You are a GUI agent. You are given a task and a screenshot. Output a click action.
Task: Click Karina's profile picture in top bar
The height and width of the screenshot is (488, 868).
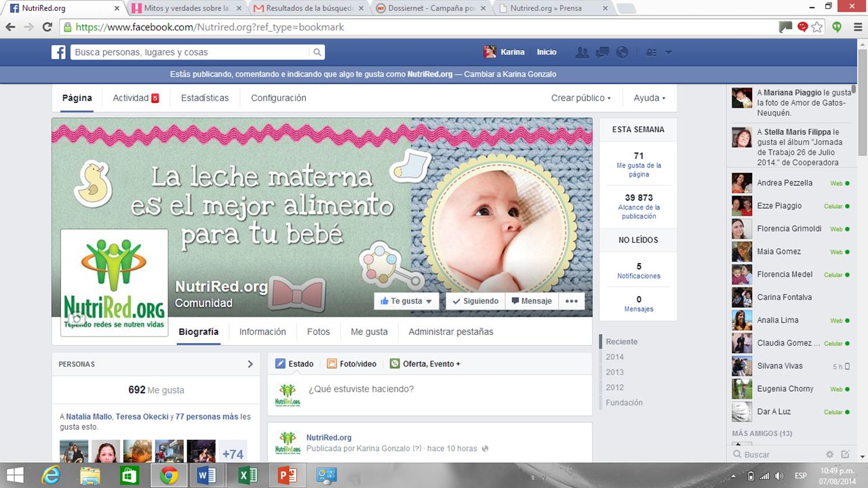tap(490, 52)
